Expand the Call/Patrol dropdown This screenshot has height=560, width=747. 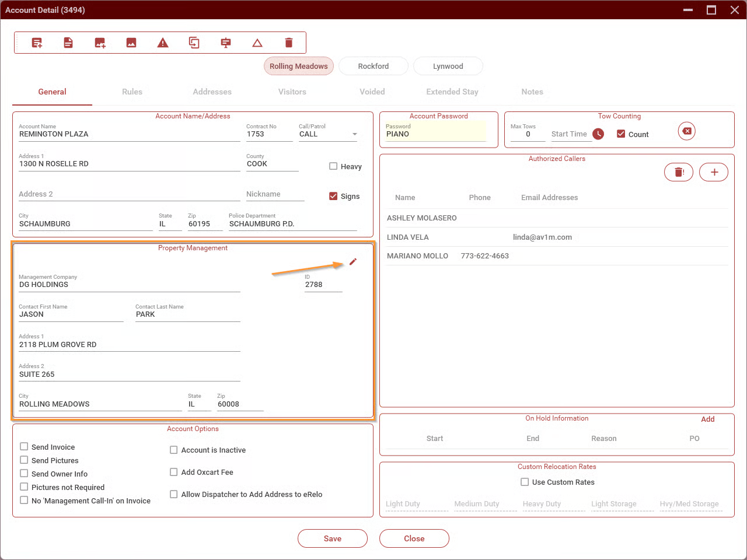(x=354, y=134)
